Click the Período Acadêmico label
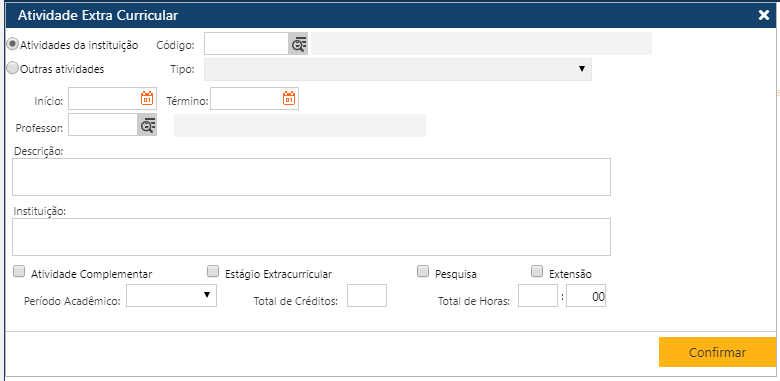The height and width of the screenshot is (381, 780). click(73, 301)
